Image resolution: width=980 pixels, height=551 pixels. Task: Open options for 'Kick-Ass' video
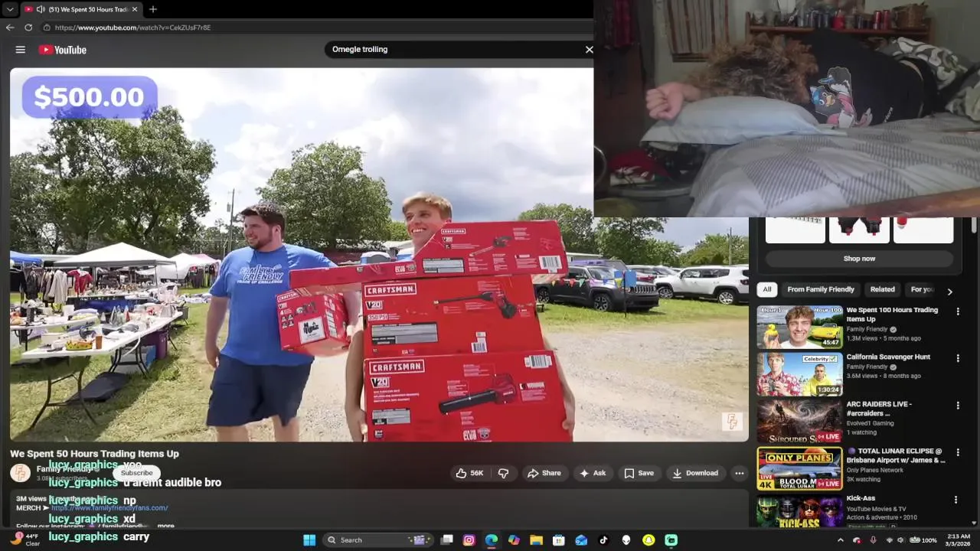point(955,500)
